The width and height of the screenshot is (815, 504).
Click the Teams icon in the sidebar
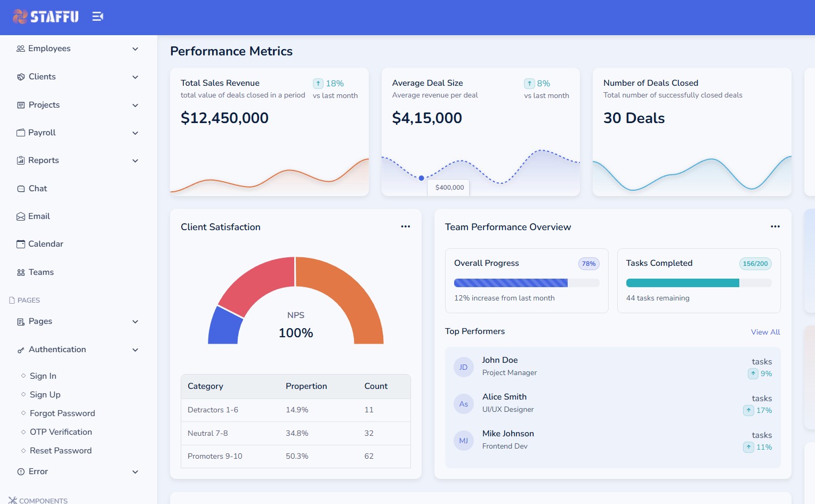coord(21,272)
